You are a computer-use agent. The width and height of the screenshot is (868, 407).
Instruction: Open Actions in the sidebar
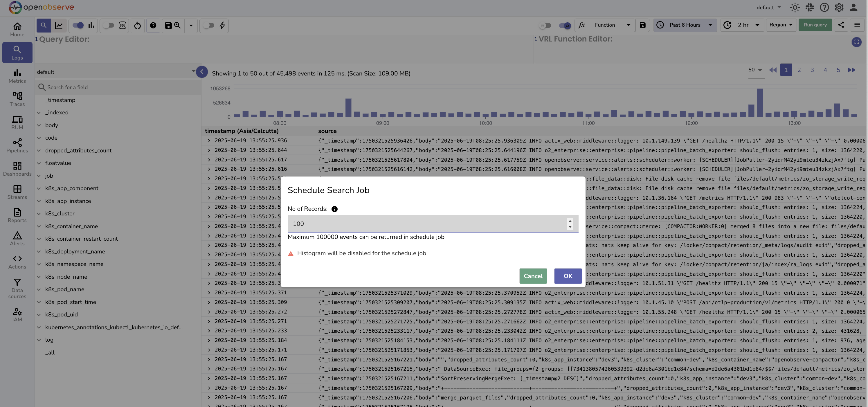point(17,262)
